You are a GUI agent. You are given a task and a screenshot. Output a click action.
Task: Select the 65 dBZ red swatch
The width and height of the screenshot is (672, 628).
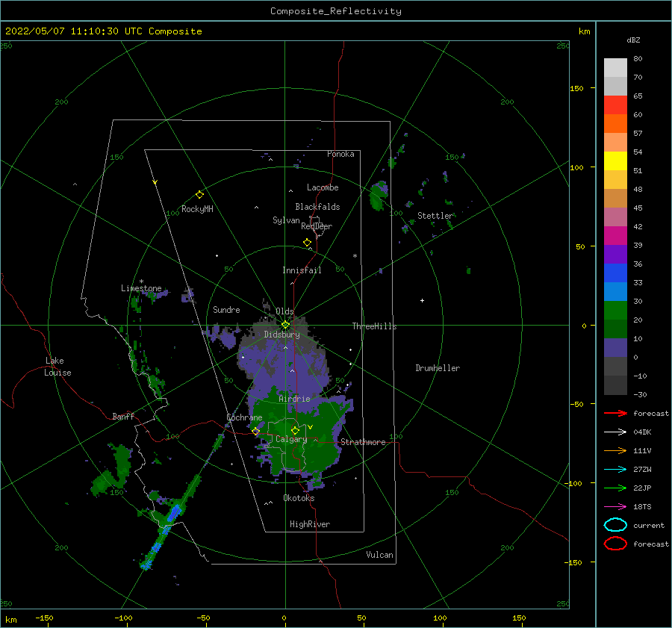click(615, 105)
